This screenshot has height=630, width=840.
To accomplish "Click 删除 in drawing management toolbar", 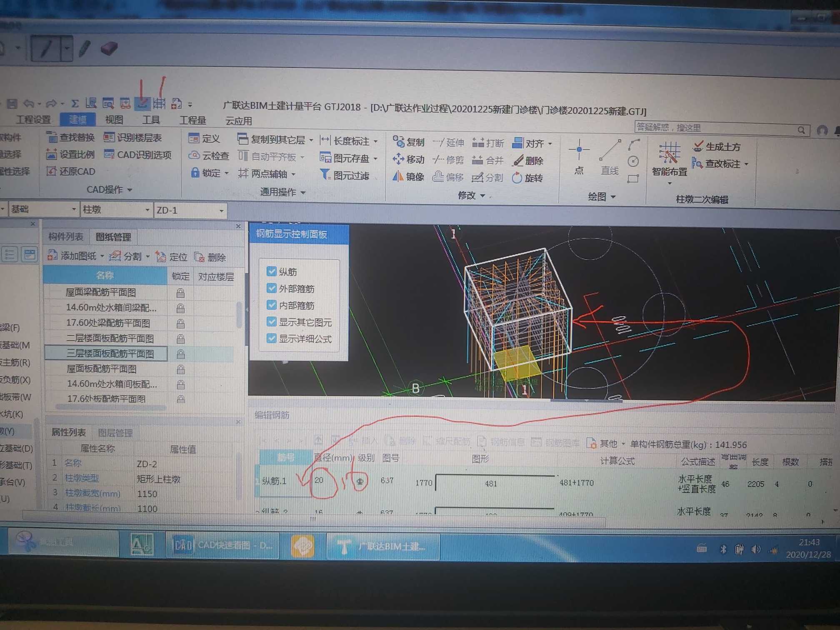I will (210, 257).
